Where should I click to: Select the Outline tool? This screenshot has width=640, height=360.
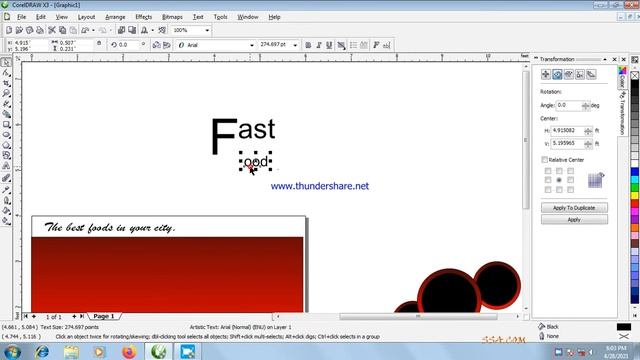tap(6, 200)
